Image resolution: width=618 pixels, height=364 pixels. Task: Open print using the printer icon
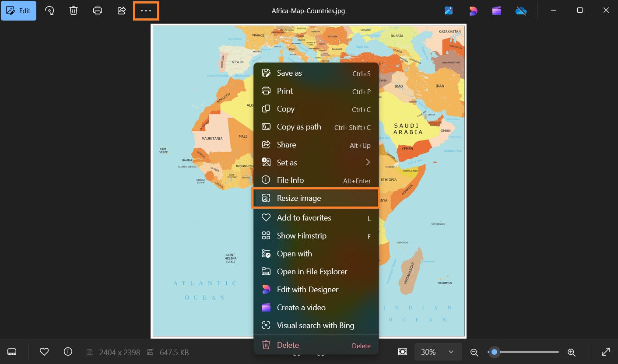click(x=97, y=10)
